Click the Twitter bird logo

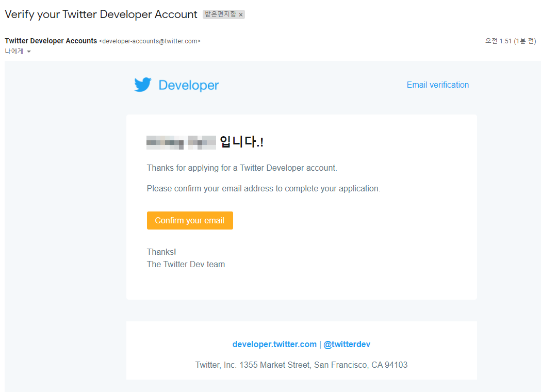[x=142, y=85]
